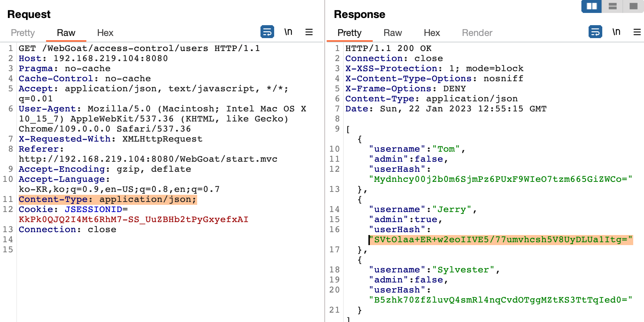Switch Response view to Hex tab
The height and width of the screenshot is (322, 644).
(x=432, y=33)
